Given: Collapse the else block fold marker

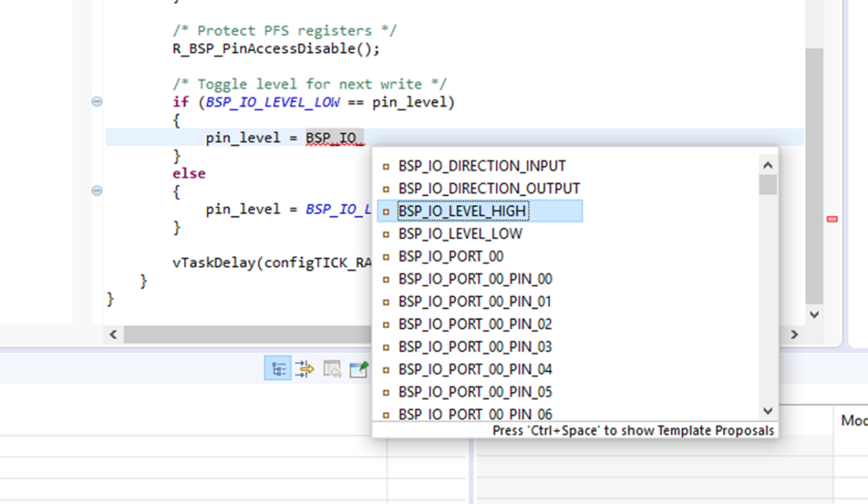Looking at the screenshot, I should tap(97, 191).
